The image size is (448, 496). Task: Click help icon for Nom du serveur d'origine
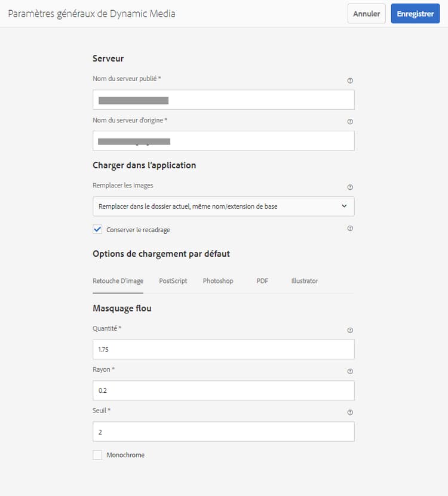[350, 121]
